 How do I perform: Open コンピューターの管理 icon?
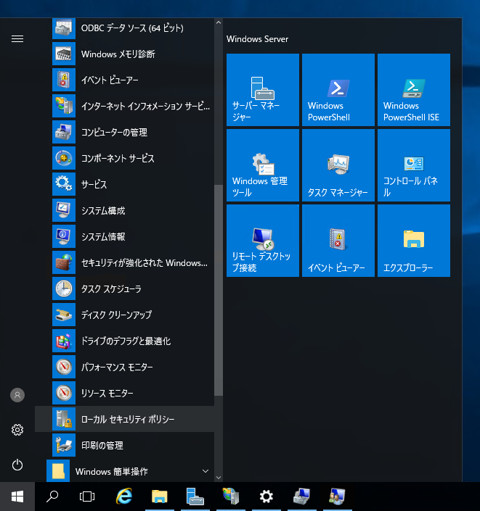click(64, 132)
